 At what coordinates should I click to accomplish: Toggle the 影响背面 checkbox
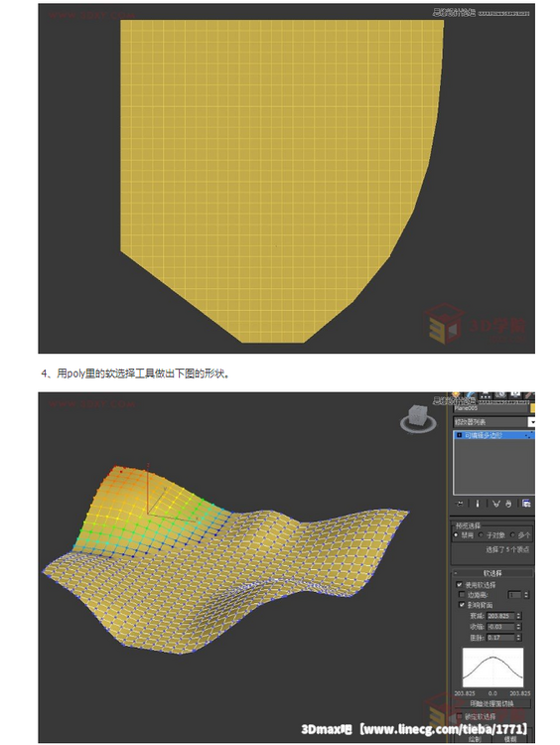pos(462,605)
